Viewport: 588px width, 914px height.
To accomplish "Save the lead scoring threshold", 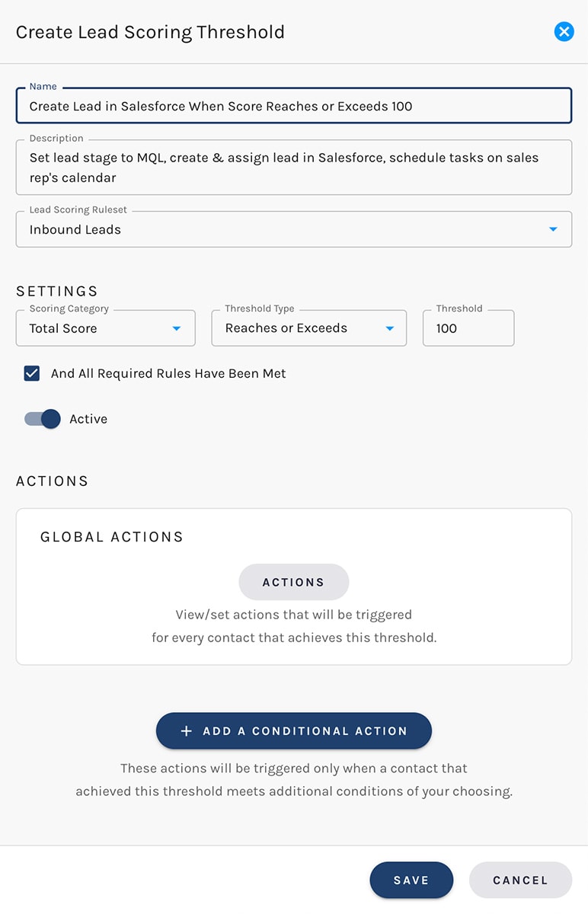I will 411,880.
